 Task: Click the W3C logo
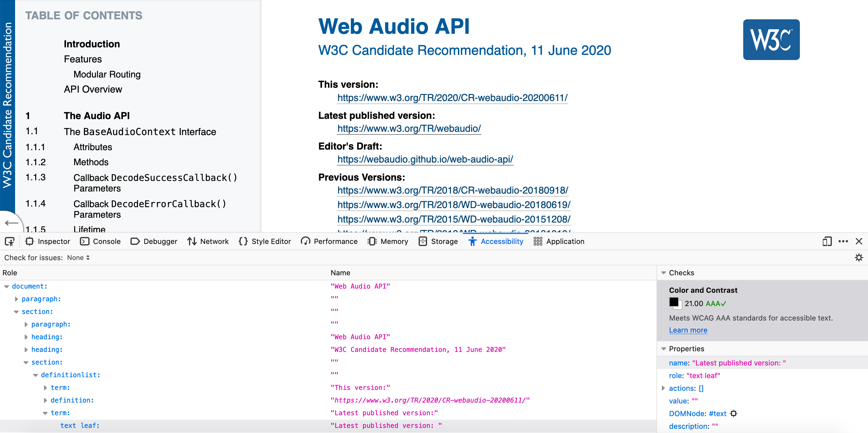coord(771,40)
